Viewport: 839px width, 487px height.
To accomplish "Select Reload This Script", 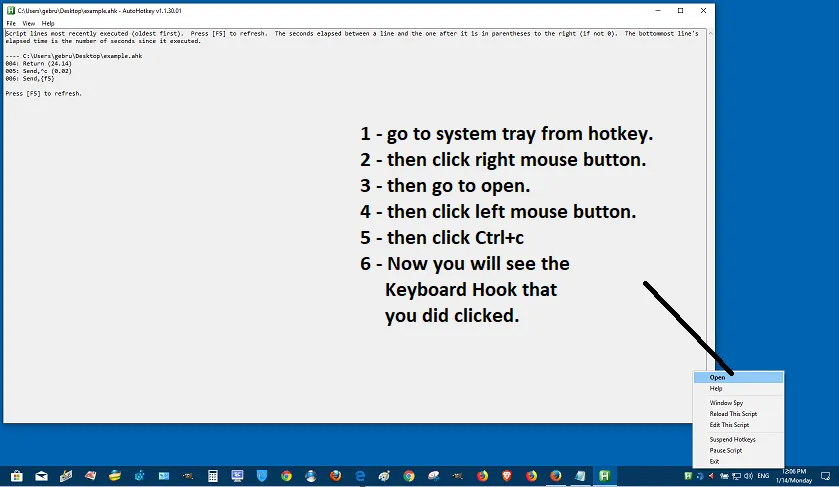I will click(x=738, y=414).
